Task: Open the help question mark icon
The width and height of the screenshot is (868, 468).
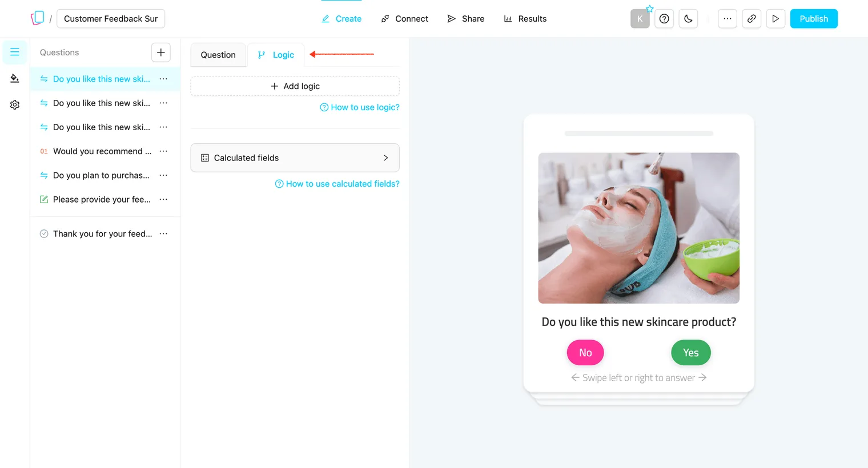Action: click(664, 19)
